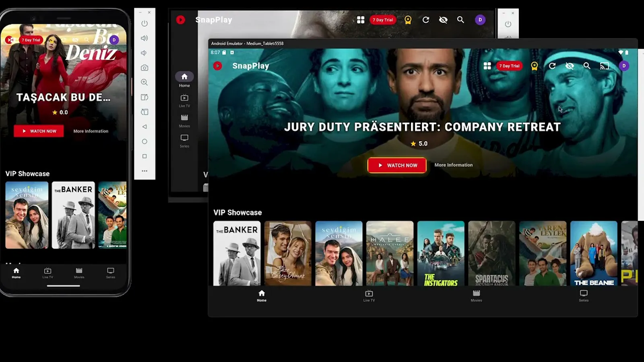
Task: Click the zoom icon in phone emulator toolbar
Action: 144,82
